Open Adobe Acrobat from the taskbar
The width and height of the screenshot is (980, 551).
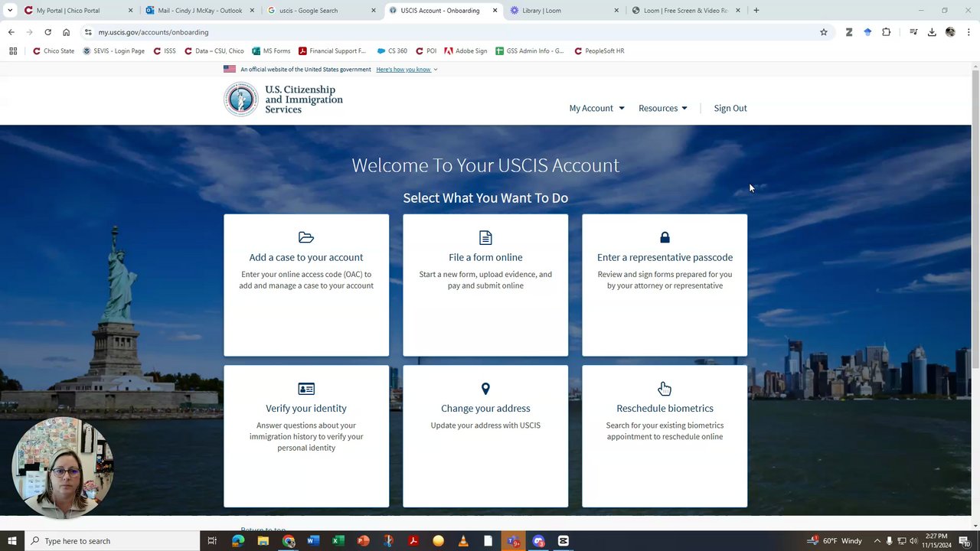(x=413, y=541)
